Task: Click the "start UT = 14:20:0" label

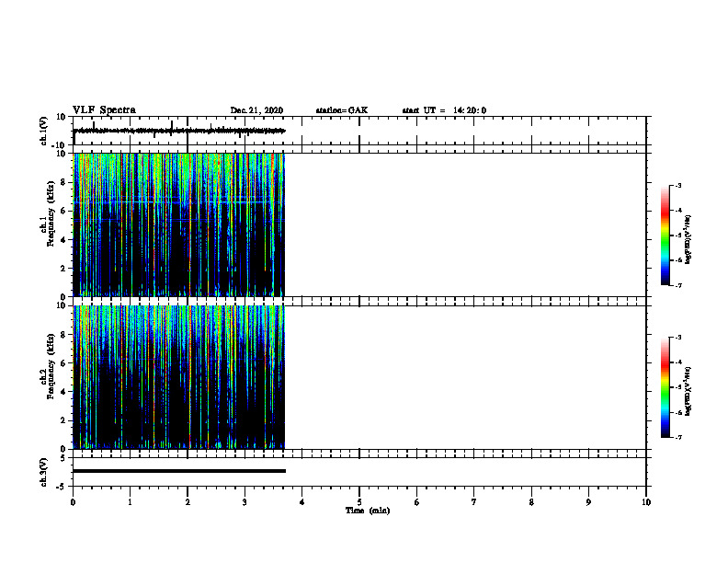Action: pos(444,110)
